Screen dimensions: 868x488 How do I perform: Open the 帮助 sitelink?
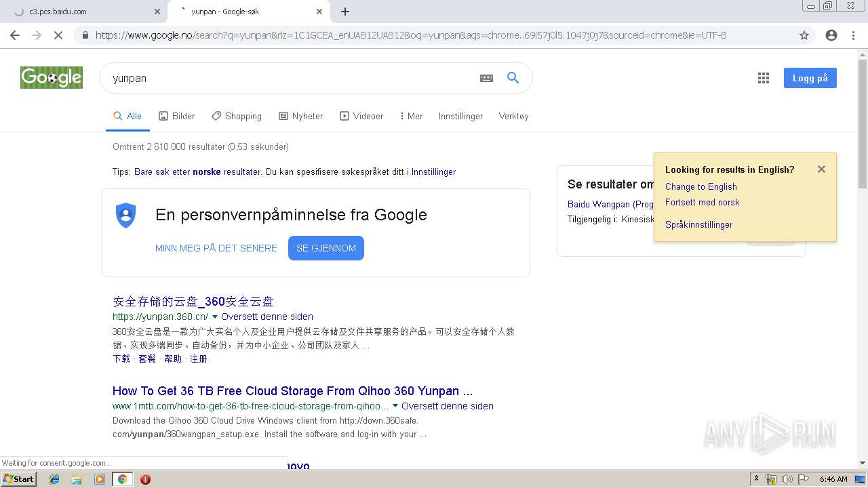(x=173, y=359)
